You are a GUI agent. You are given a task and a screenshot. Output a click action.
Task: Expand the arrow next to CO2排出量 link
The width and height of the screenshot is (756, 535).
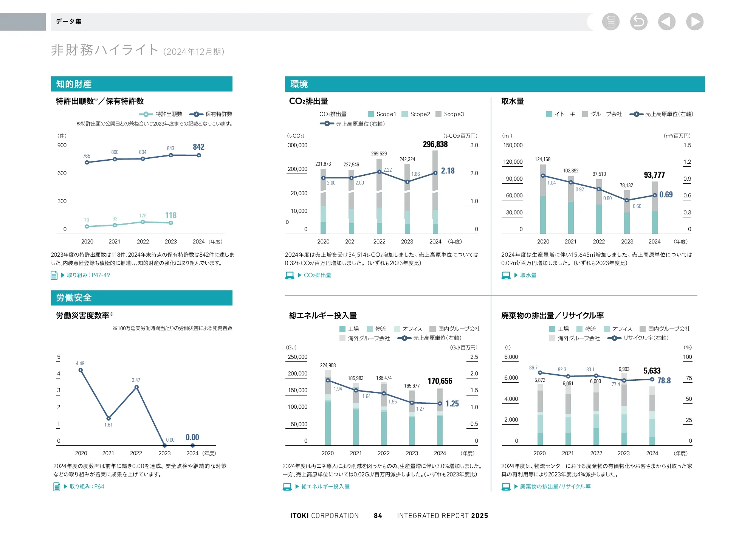299,275
